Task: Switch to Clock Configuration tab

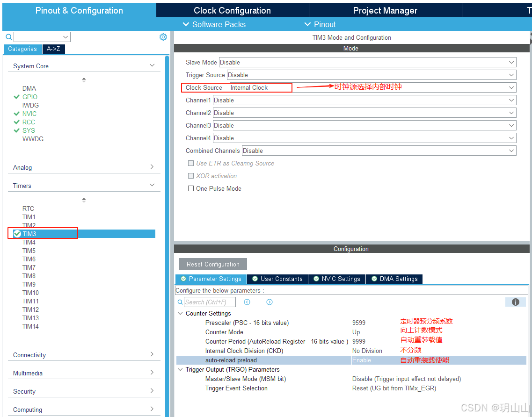Action: (233, 10)
